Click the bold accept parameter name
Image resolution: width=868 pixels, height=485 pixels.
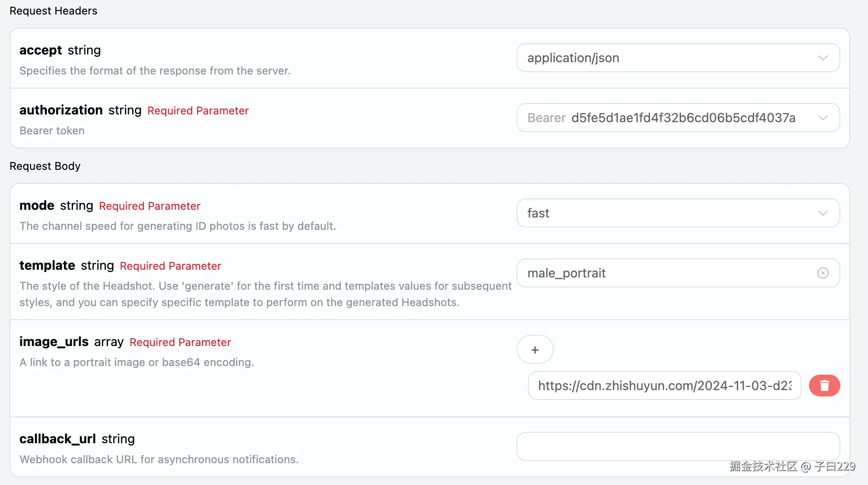(40, 50)
